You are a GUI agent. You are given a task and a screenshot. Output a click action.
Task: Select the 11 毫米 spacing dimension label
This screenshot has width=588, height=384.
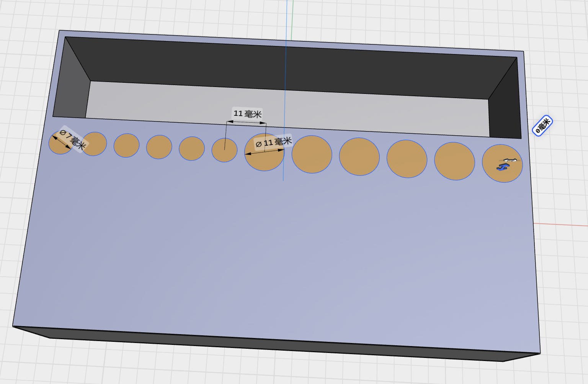(248, 114)
